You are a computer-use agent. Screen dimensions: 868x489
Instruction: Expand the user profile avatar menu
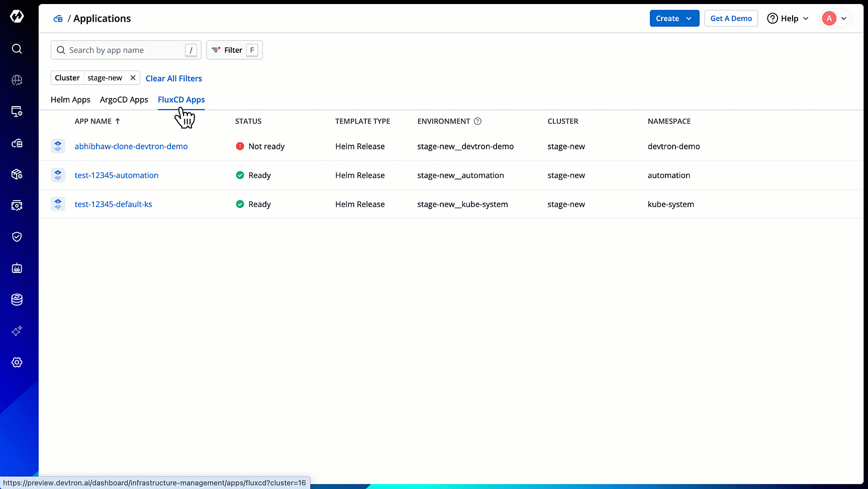(835, 19)
